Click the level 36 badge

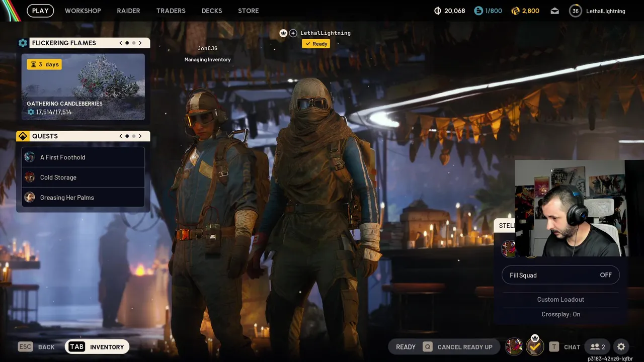(x=575, y=11)
